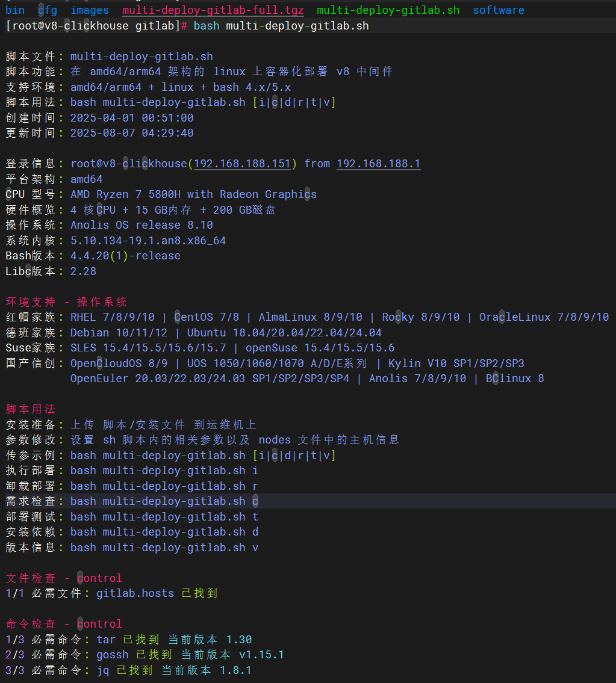
Task: Click the underlined IP after the word from
Action: point(378,164)
